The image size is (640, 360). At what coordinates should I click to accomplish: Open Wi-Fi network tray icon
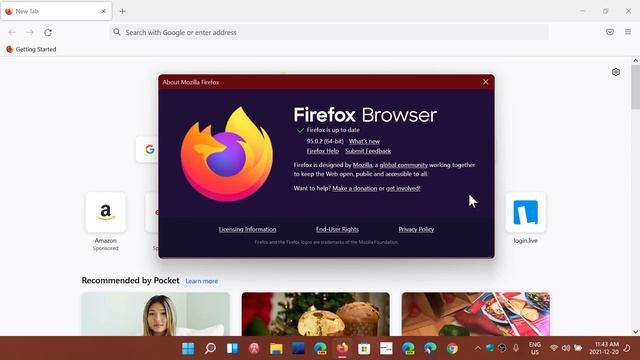pos(554,348)
